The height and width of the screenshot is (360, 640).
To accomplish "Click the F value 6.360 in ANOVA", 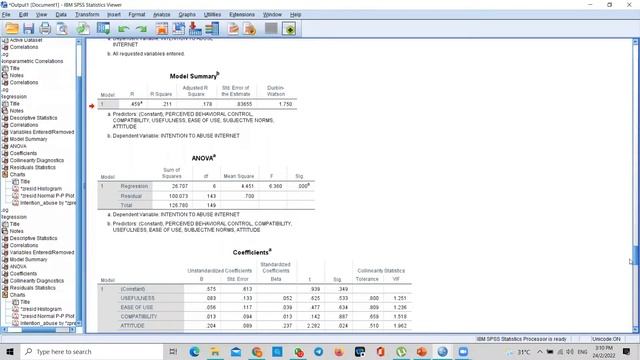I will [x=276, y=186].
